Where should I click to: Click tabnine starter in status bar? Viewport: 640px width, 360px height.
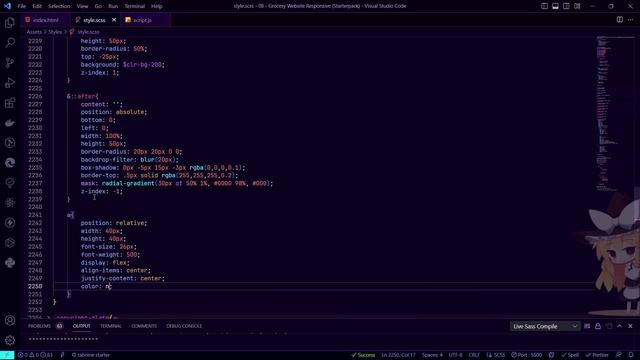pyautogui.click(x=91, y=355)
